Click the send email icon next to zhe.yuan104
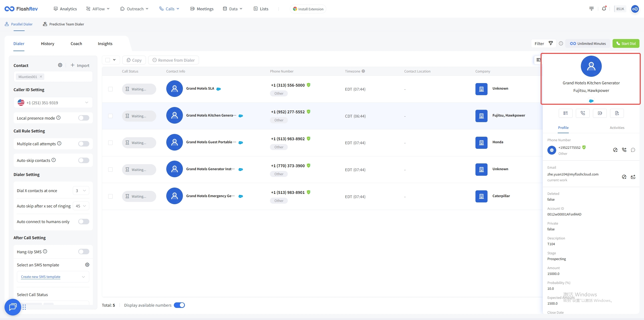The image size is (644, 320). [x=633, y=177]
